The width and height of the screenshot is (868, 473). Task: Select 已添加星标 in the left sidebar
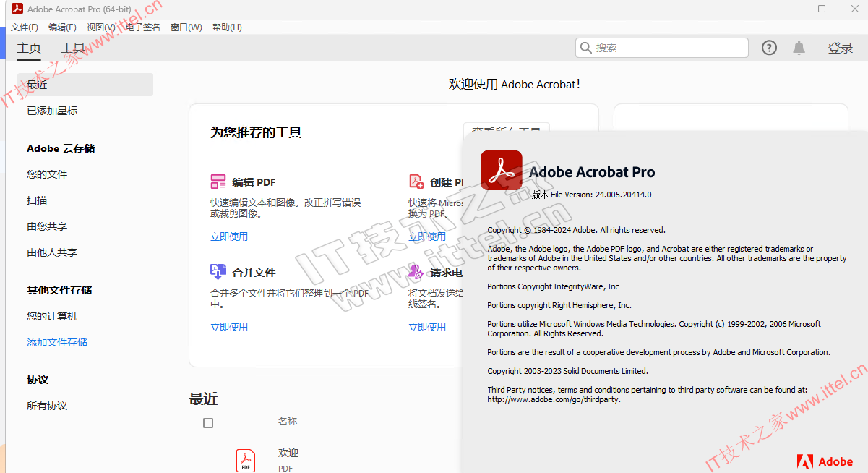pos(52,111)
